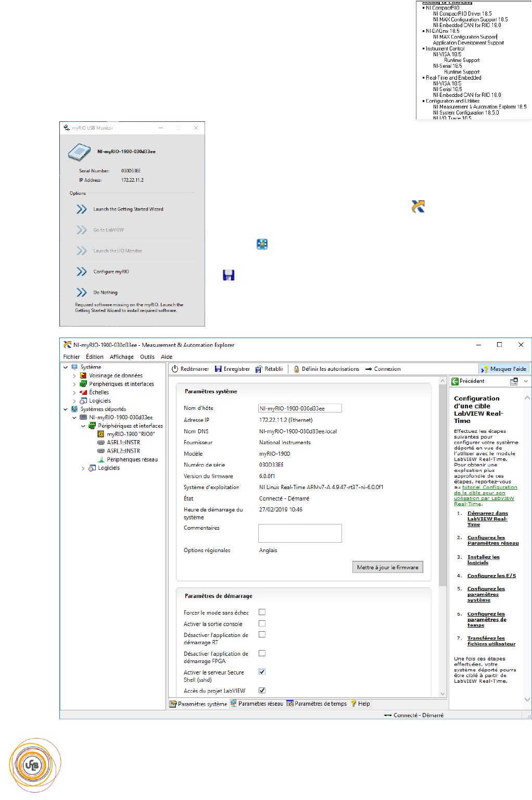Viewport: 532px width, 800px height.
Task: Click Mettre à jour le firmware button
Action: click(x=388, y=567)
